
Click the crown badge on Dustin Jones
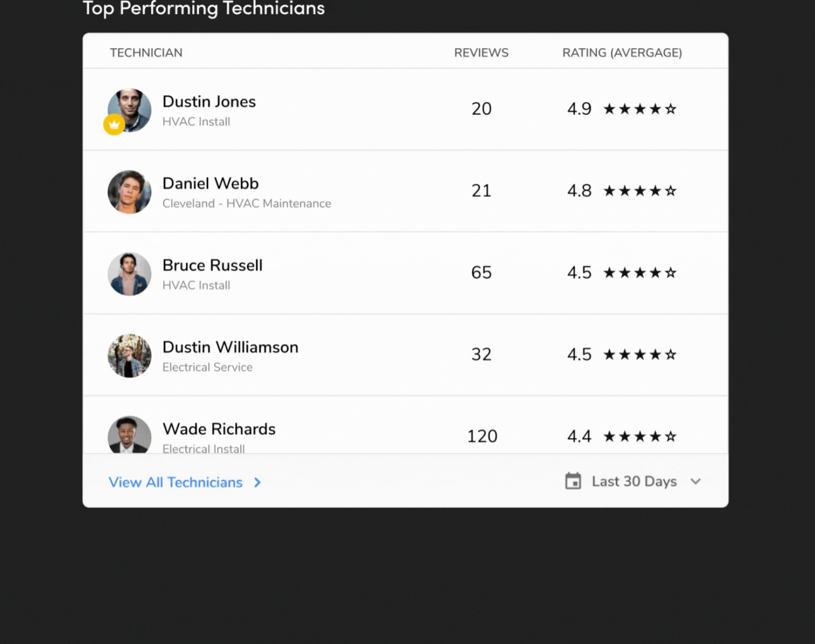[x=114, y=124]
